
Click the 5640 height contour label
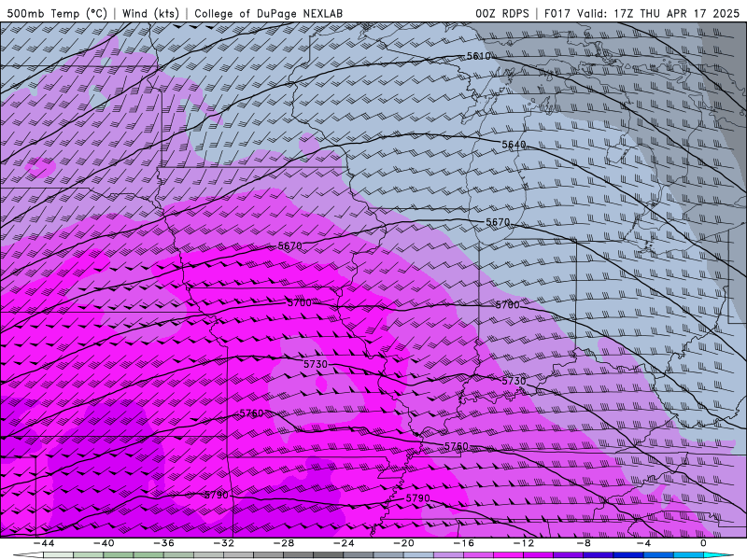pos(514,145)
